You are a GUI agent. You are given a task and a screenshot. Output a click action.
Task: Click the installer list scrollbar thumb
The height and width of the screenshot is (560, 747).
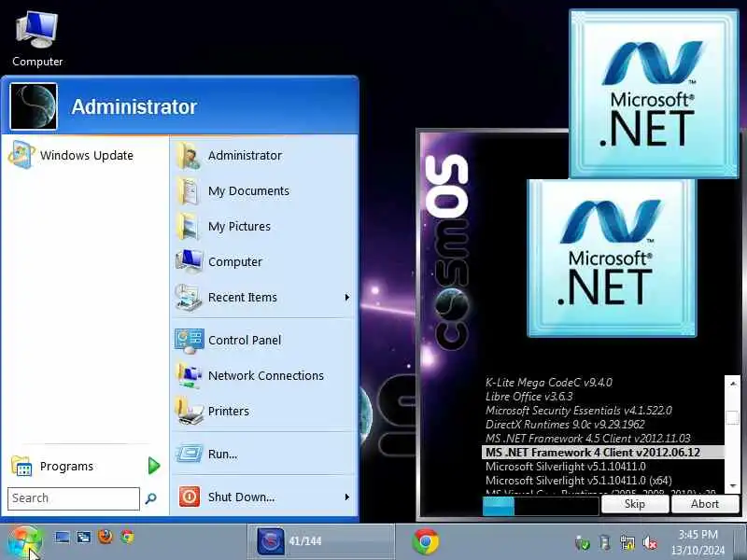point(732,416)
